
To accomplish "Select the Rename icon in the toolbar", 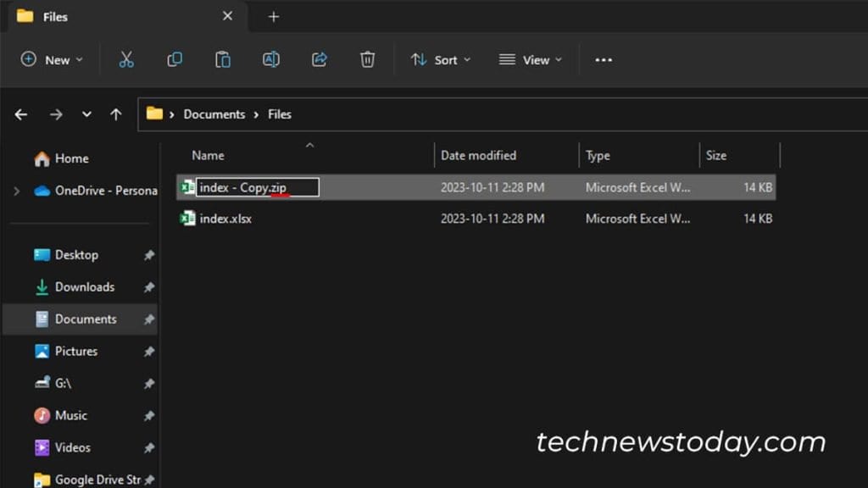I will pos(271,59).
